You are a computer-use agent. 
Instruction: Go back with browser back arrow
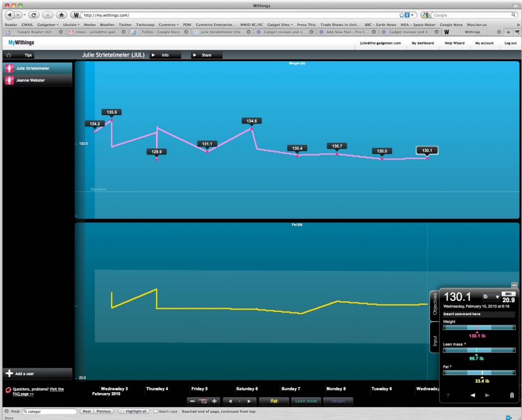(x=9, y=15)
